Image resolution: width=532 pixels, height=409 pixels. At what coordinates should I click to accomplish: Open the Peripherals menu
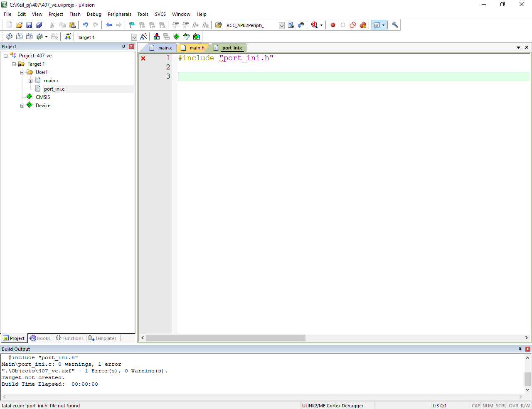coord(119,14)
